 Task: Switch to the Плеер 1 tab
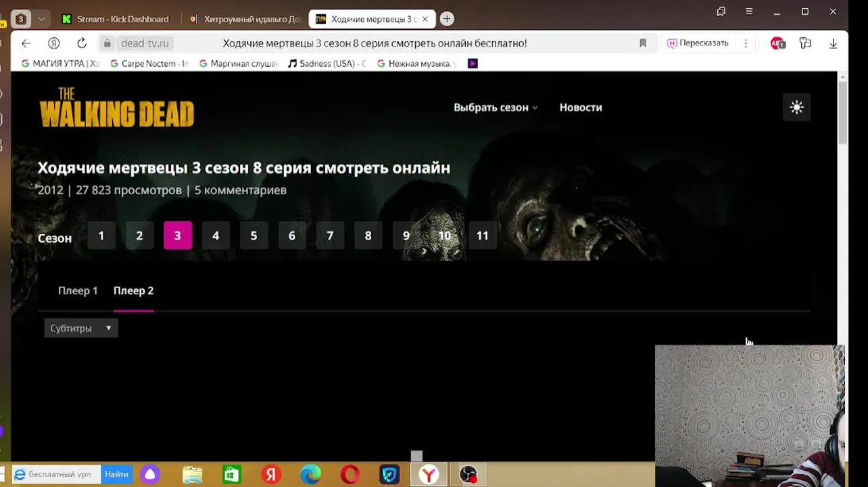[x=78, y=291]
